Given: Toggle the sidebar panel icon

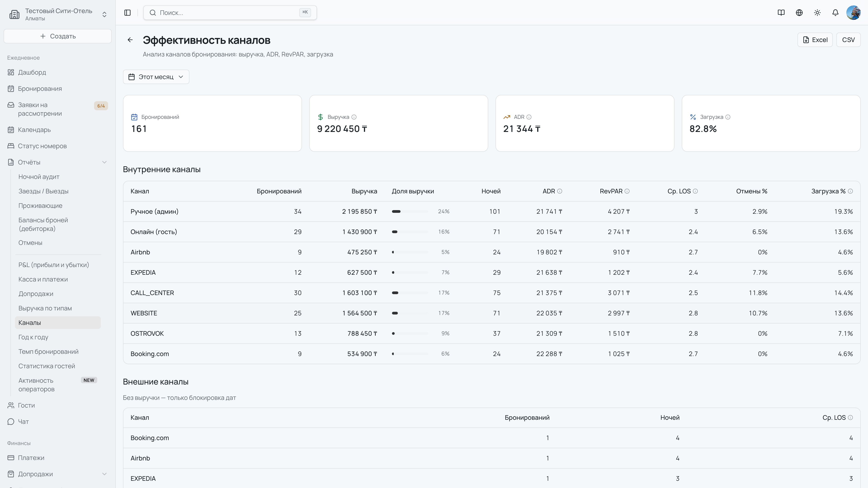Looking at the screenshot, I should click(127, 13).
